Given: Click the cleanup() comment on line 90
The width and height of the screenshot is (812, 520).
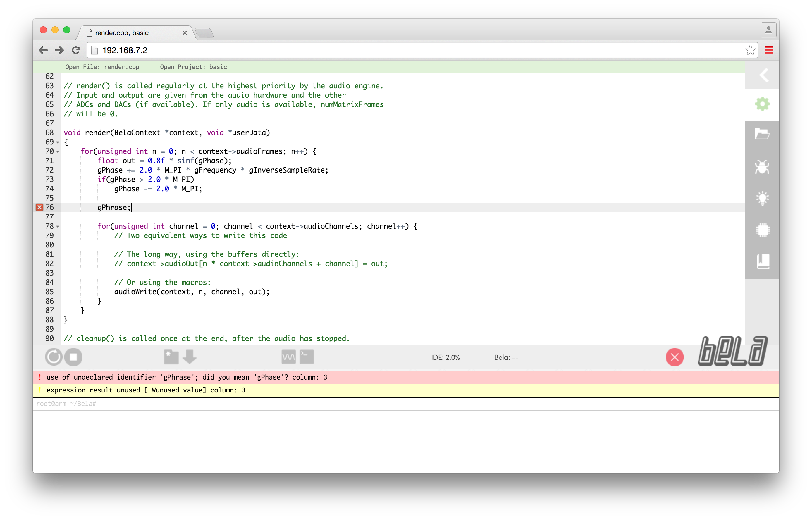Looking at the screenshot, I should coord(207,338).
